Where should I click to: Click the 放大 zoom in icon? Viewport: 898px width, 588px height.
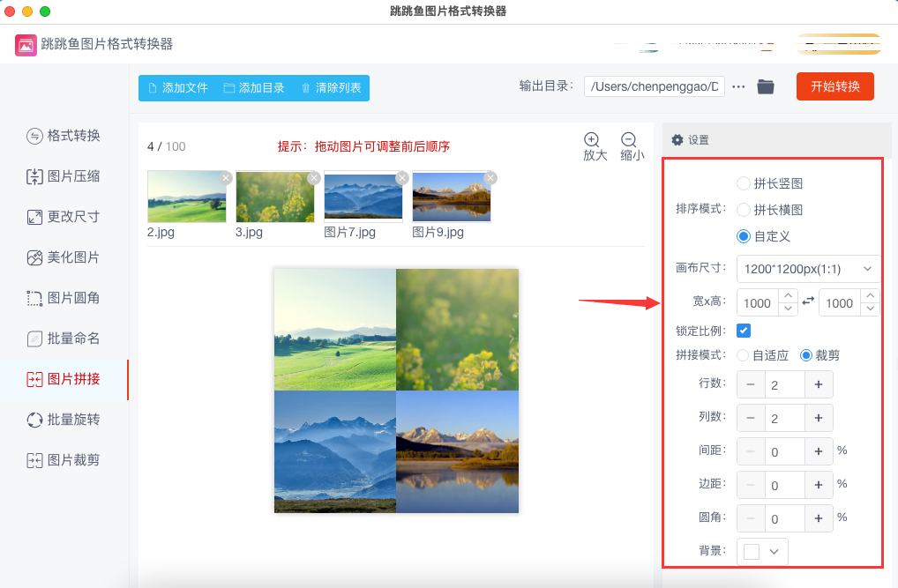tap(595, 146)
